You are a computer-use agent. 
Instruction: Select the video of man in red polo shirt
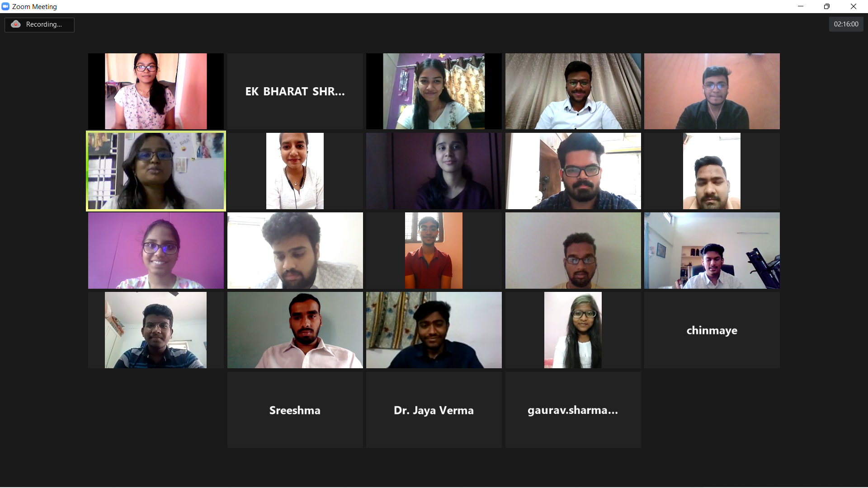[x=434, y=250]
